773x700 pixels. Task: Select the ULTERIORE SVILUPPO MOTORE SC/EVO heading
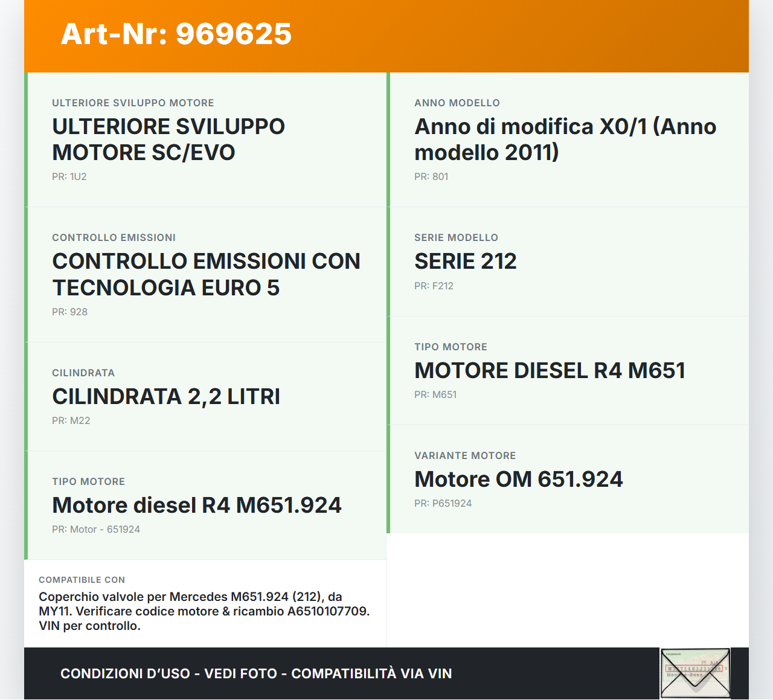(x=168, y=140)
